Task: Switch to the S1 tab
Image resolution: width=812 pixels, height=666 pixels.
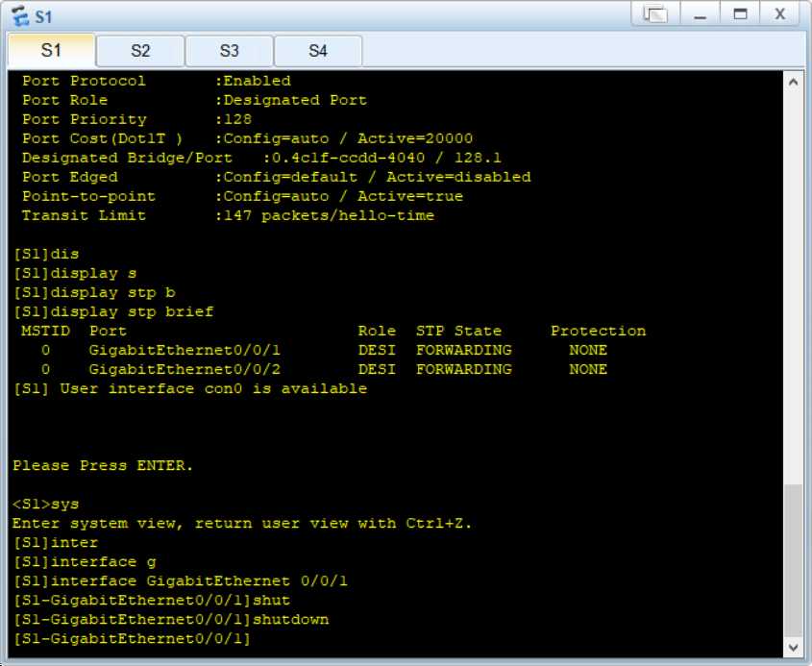Action: click(51, 50)
